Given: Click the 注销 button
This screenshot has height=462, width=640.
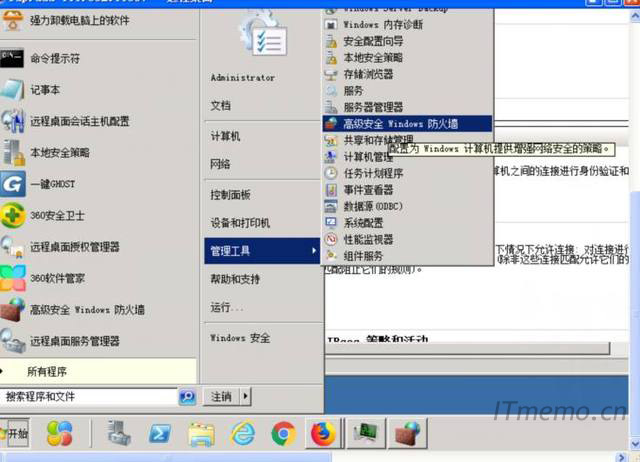Looking at the screenshot, I should pos(222,396).
